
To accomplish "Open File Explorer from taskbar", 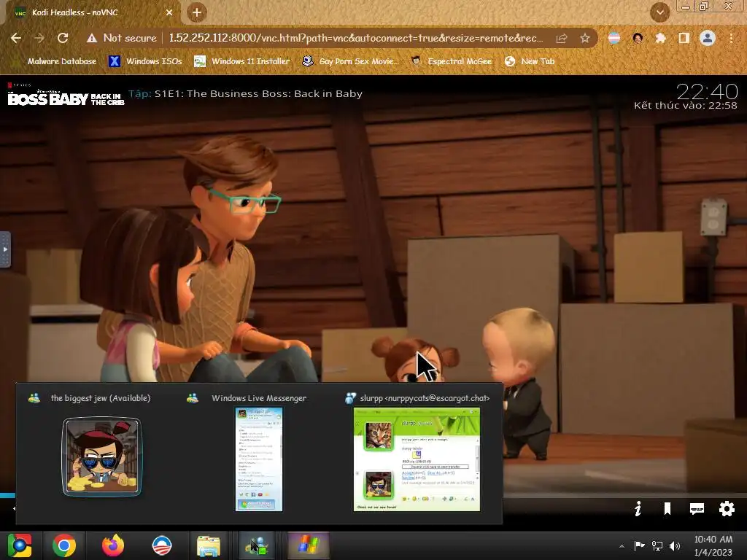I will (208, 545).
